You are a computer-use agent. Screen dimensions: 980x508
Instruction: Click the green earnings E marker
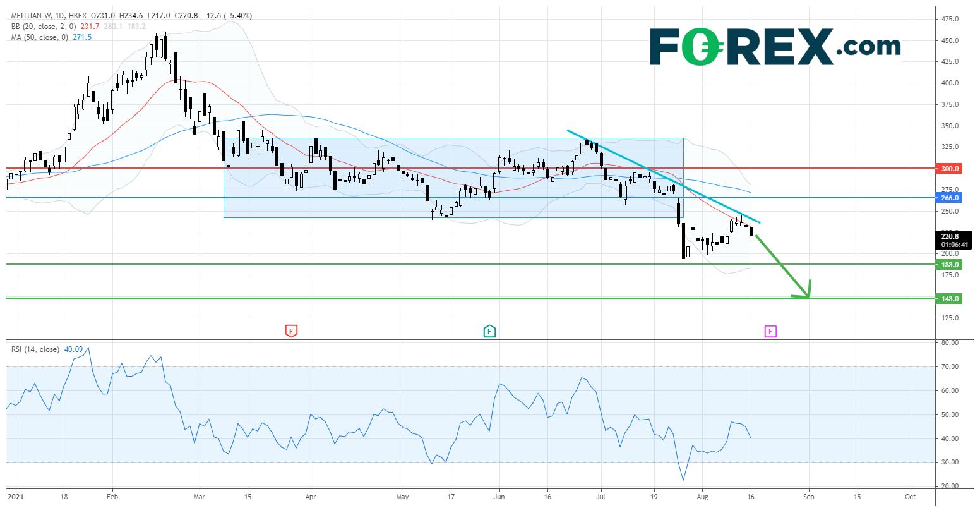click(489, 330)
